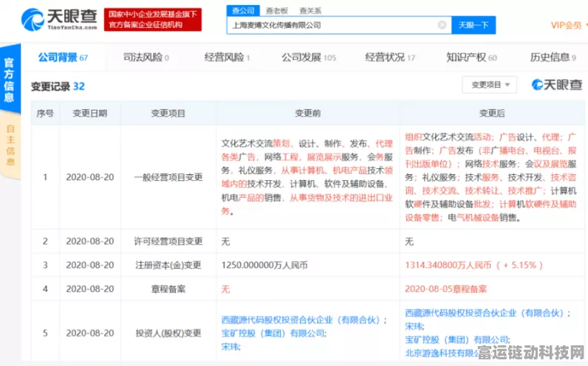Open 宋玮 link in 变更前 column

click(x=230, y=347)
